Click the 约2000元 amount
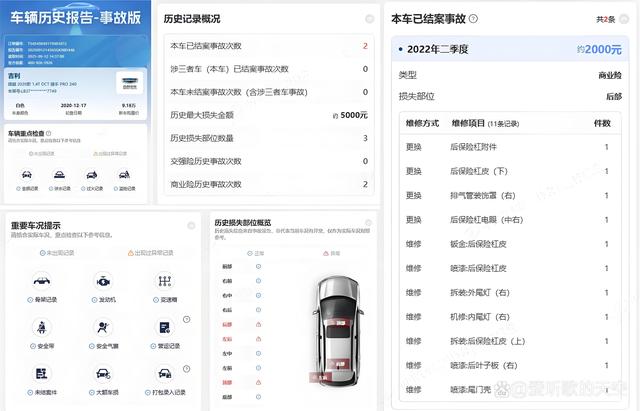Image resolution: width=640 pixels, height=411 pixels. click(x=599, y=49)
